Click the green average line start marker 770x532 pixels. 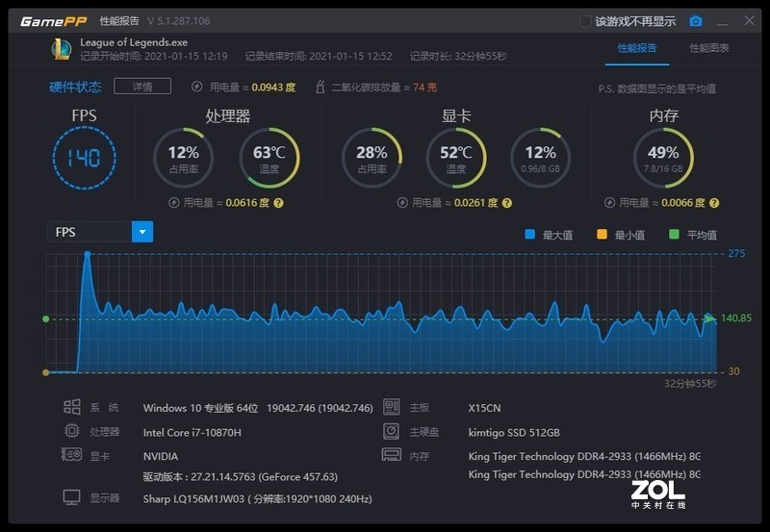[x=45, y=319]
